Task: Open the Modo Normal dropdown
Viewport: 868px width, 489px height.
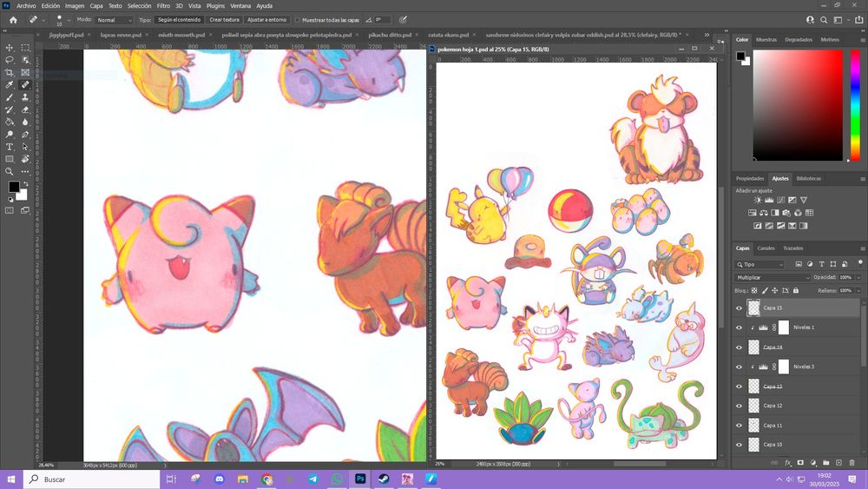Action: click(114, 20)
